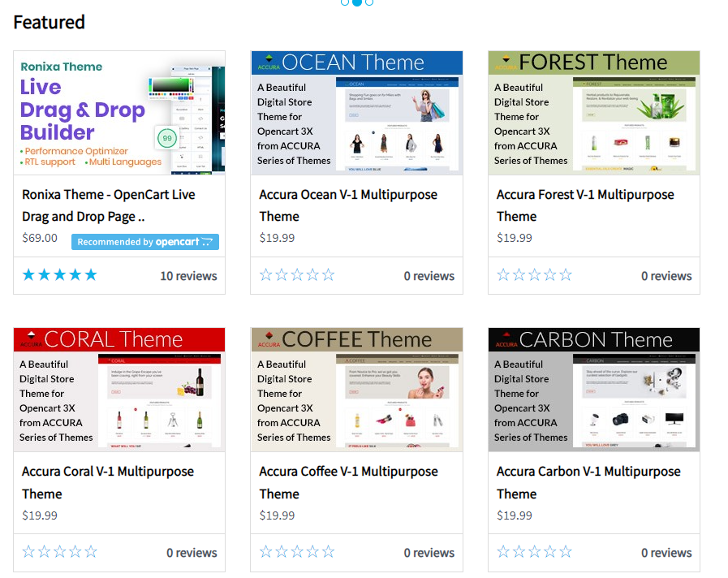
Task: Click the Featured section heading
Action: 50,22
